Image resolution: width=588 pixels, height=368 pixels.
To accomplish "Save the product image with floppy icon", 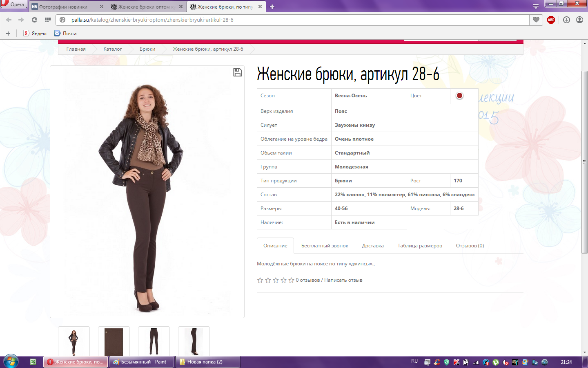I will click(237, 72).
